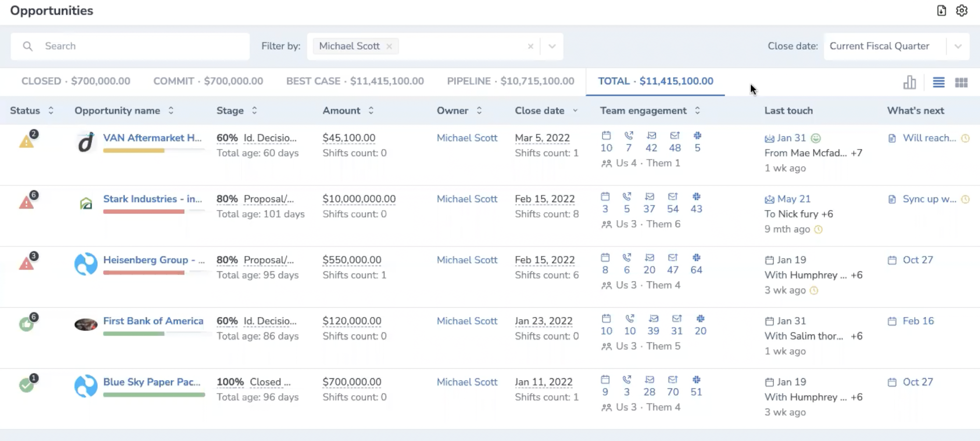This screenshot has height=441, width=980.
Task: Open the First Bank of America opportunity
Action: click(153, 321)
